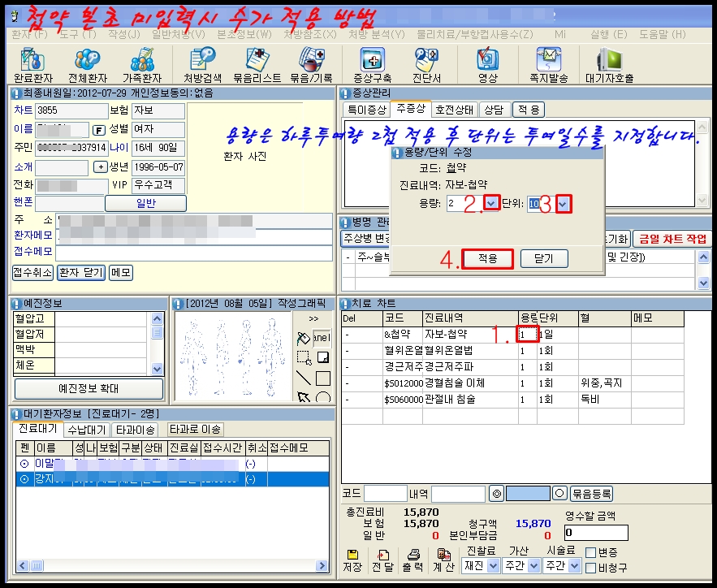Check the 변증 checkbox
The image size is (717, 588).
[x=590, y=552]
